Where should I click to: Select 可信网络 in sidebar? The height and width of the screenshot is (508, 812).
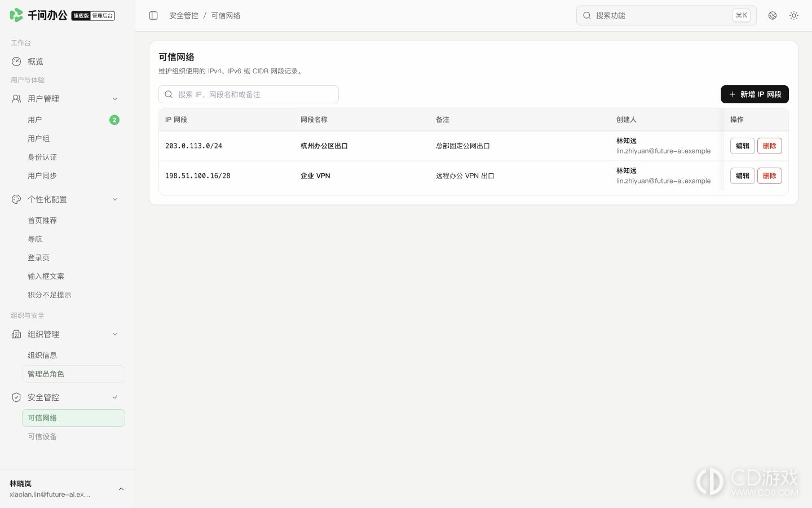coord(73,418)
